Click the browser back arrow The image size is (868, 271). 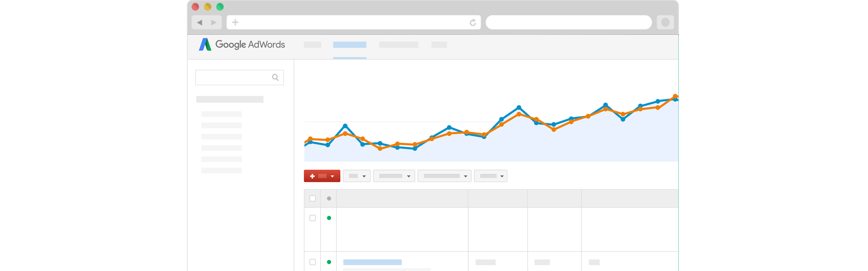[x=200, y=22]
